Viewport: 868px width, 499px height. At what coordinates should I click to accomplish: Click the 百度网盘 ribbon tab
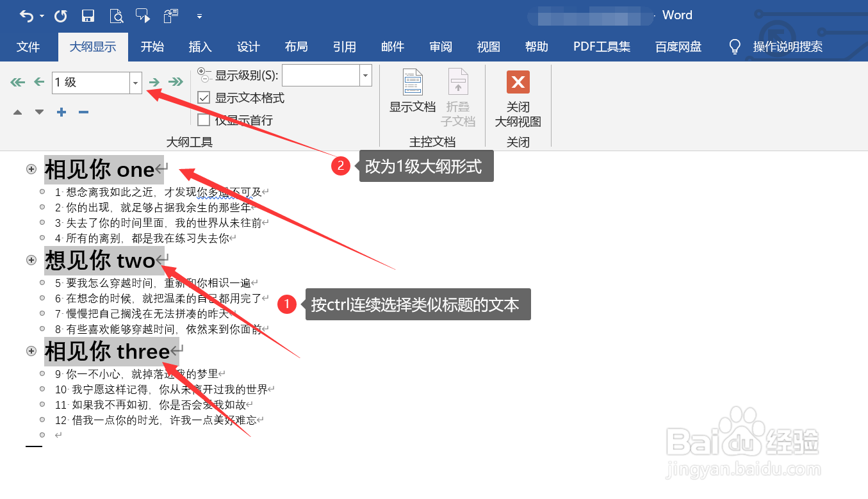pos(678,46)
